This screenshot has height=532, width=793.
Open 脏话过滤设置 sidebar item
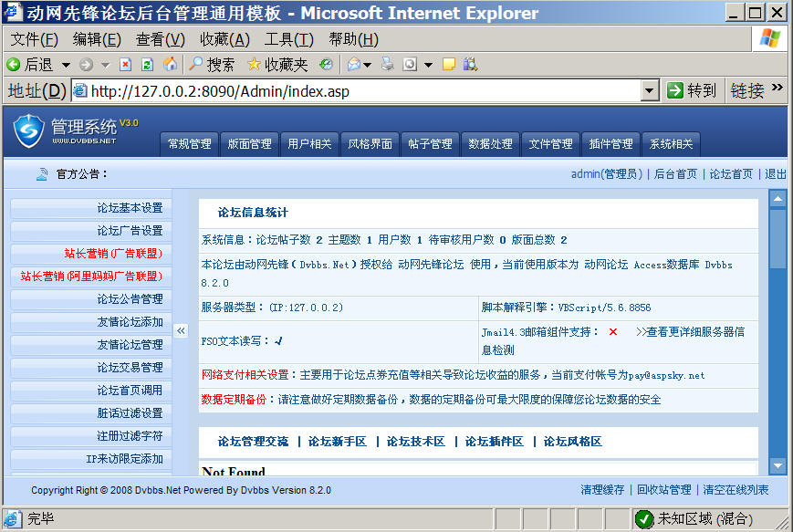click(x=91, y=412)
